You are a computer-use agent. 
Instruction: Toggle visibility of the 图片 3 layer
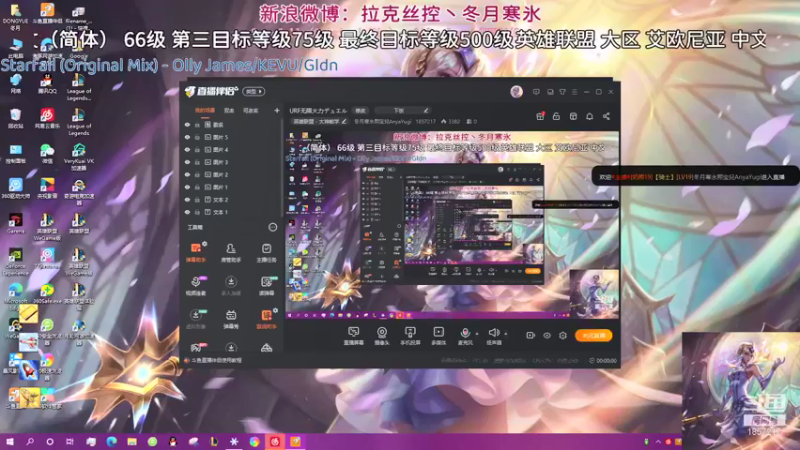[x=187, y=162]
